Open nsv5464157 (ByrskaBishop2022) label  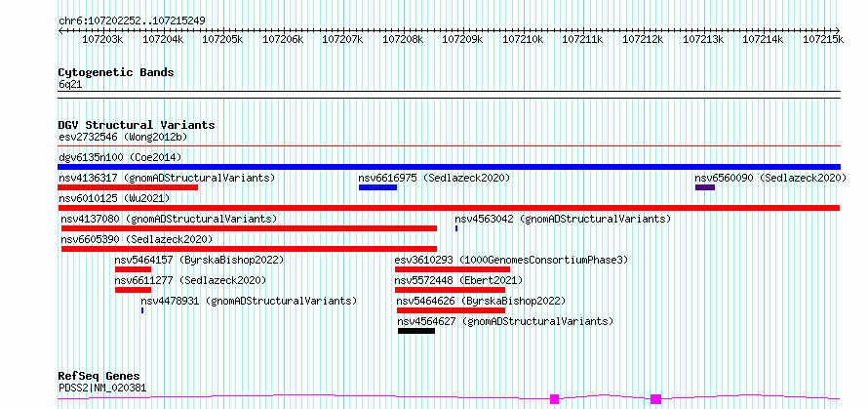coord(199,260)
